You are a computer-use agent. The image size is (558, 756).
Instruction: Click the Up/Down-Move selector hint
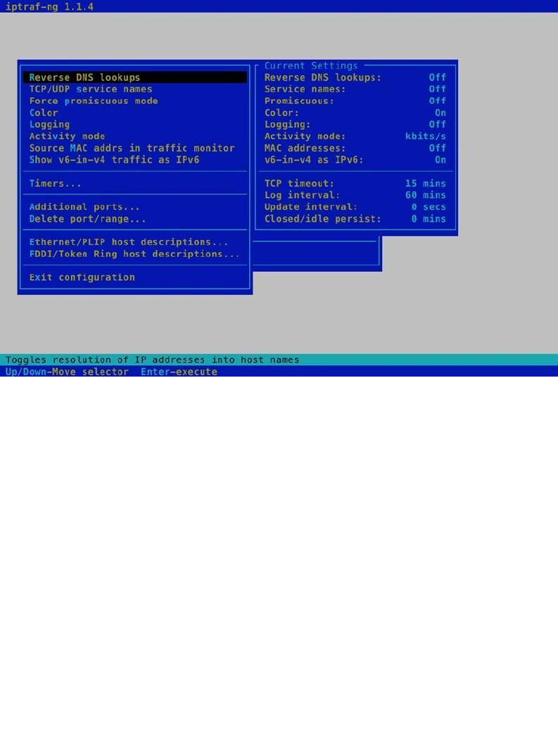(67, 372)
